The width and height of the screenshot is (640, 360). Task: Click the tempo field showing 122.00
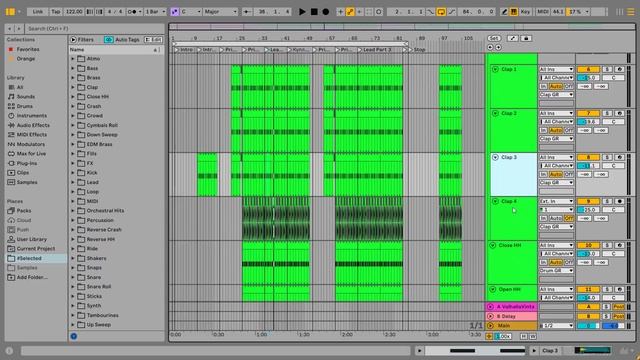(74, 12)
